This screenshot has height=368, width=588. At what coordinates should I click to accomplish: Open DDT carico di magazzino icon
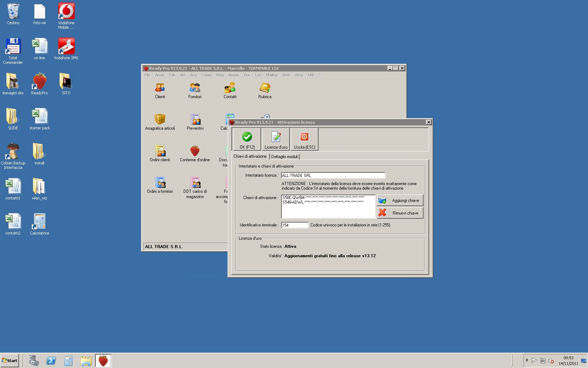(x=195, y=188)
